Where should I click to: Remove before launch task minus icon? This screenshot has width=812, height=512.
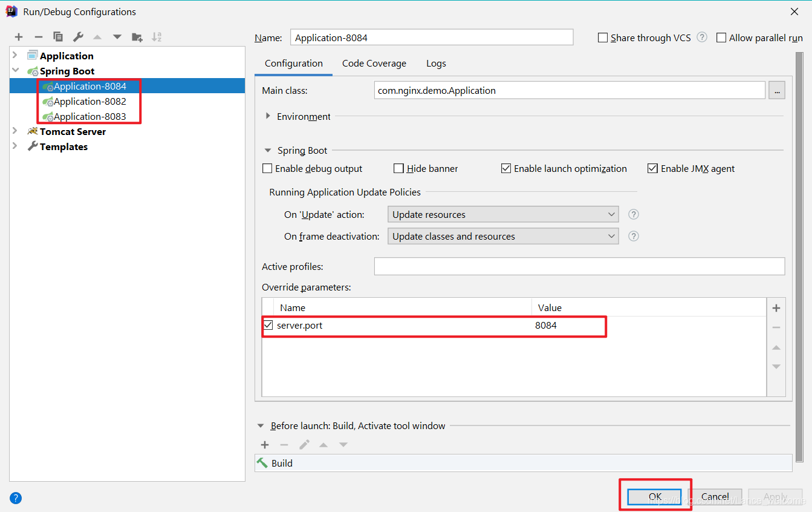click(x=284, y=445)
